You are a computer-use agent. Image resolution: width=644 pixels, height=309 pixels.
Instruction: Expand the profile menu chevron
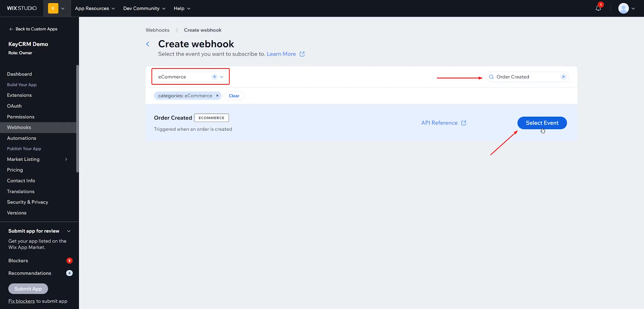click(633, 8)
